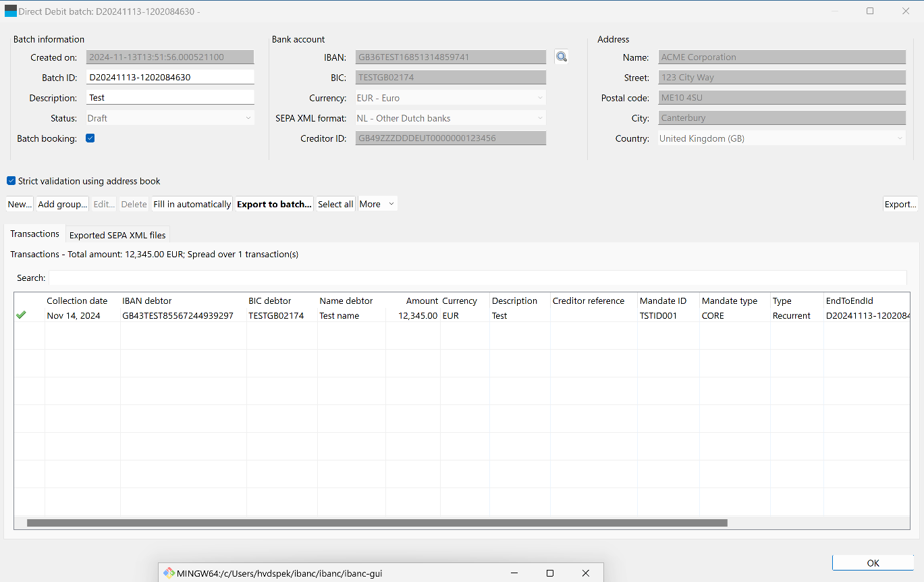Viewport: 924px width, 582px height.
Task: Click the app icon in title bar
Action: (x=10, y=11)
